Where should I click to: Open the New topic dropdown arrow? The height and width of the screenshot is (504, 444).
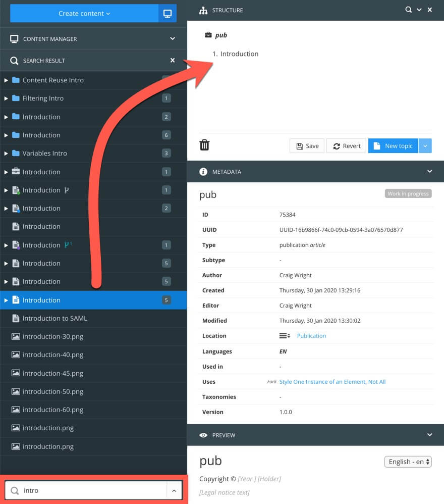click(x=425, y=145)
